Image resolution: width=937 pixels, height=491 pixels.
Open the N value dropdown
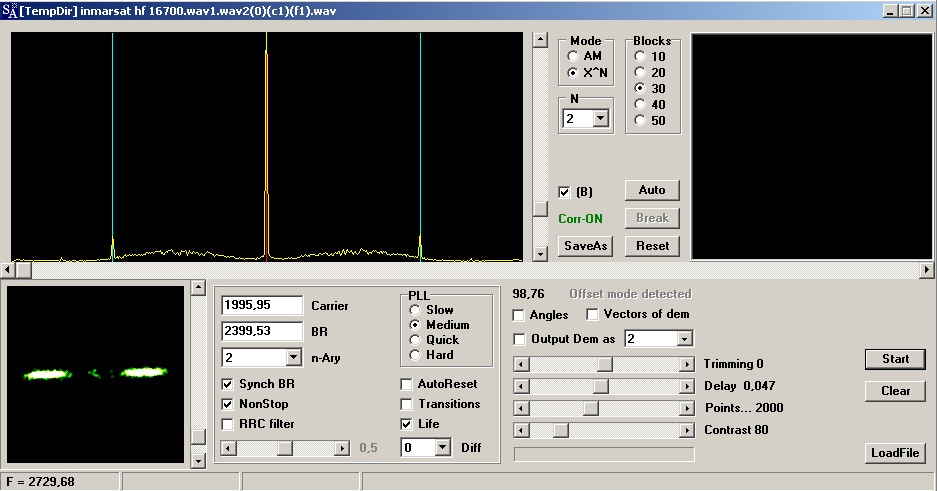(601, 118)
